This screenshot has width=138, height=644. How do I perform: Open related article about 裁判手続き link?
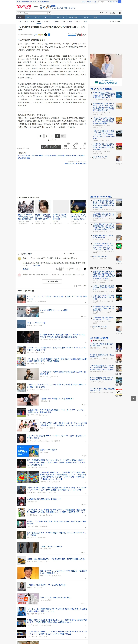click(51, 157)
